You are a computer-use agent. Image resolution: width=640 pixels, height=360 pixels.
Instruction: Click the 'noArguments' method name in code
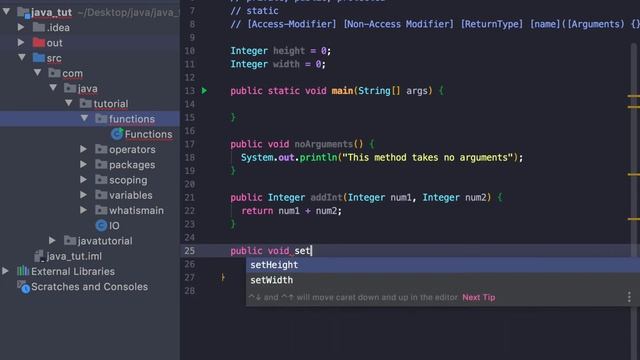(x=323, y=144)
